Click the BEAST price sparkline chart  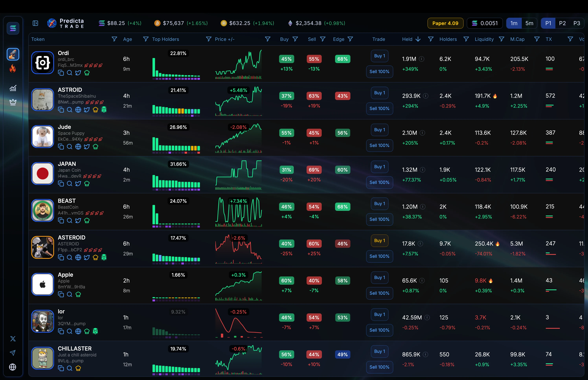coord(238,212)
